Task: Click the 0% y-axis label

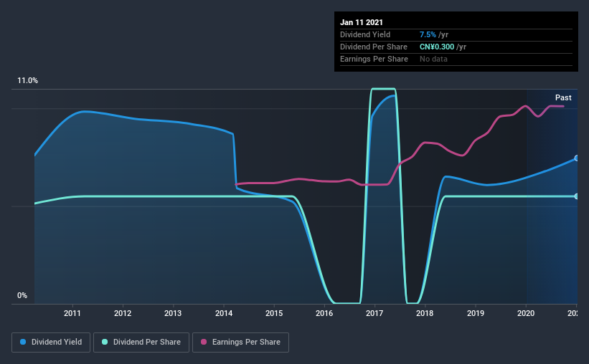Action: coord(22,296)
